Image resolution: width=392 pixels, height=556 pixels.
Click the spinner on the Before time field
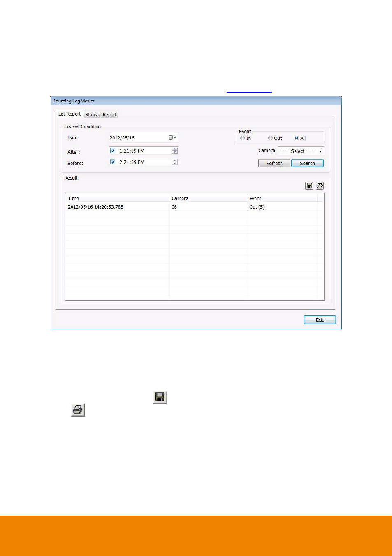175,162
